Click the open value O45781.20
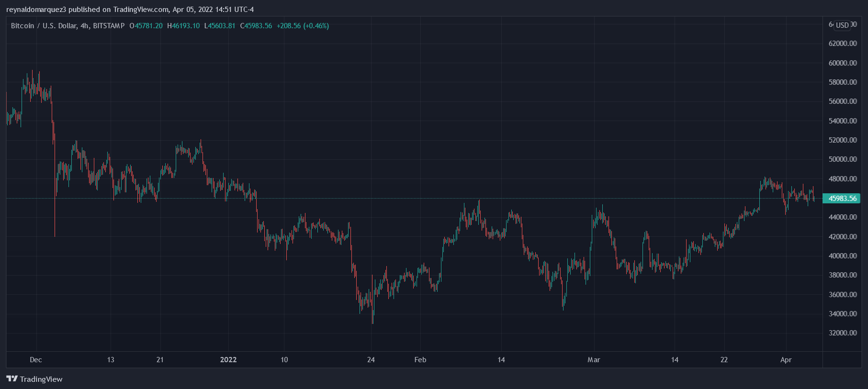The width and height of the screenshot is (868, 389). tap(146, 26)
